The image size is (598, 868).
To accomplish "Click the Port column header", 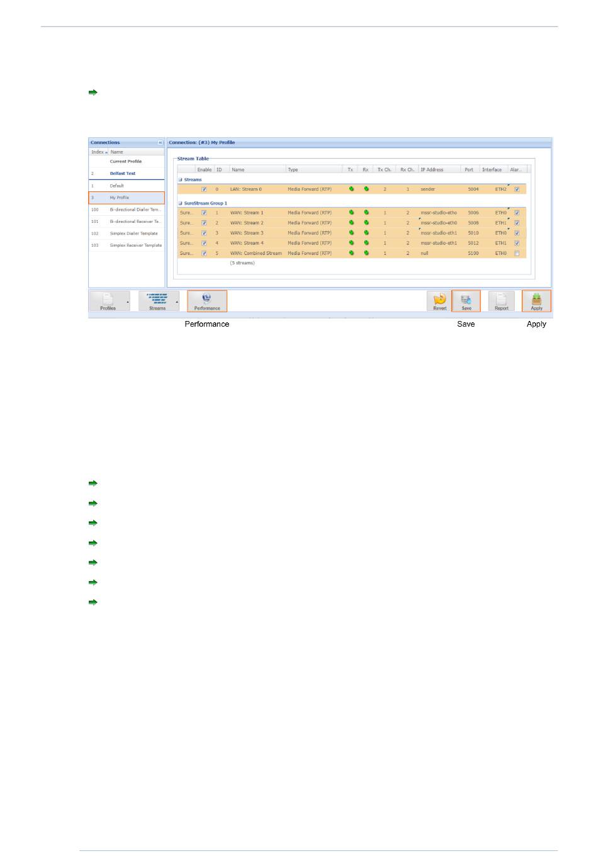I will 471,169.
